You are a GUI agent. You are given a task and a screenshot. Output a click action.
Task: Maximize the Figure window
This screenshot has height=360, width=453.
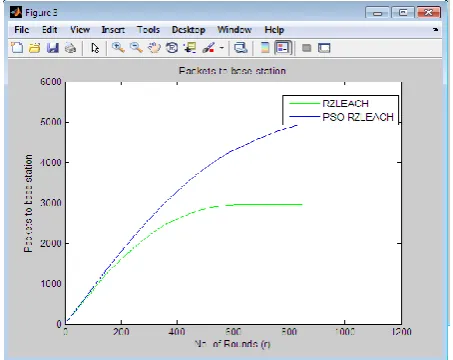[403, 13]
